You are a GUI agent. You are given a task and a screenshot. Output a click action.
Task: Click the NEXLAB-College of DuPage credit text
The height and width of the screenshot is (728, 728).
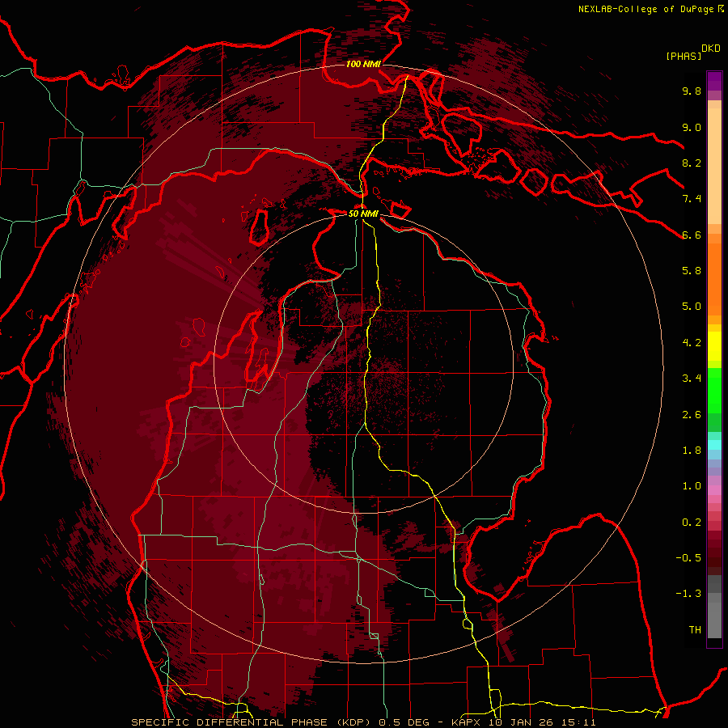645,9
